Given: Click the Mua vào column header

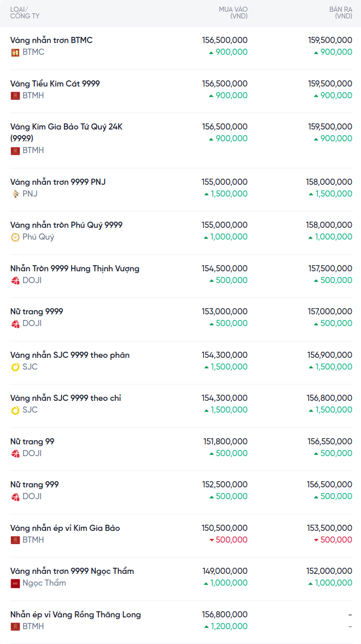Looking at the screenshot, I should 233,13.
